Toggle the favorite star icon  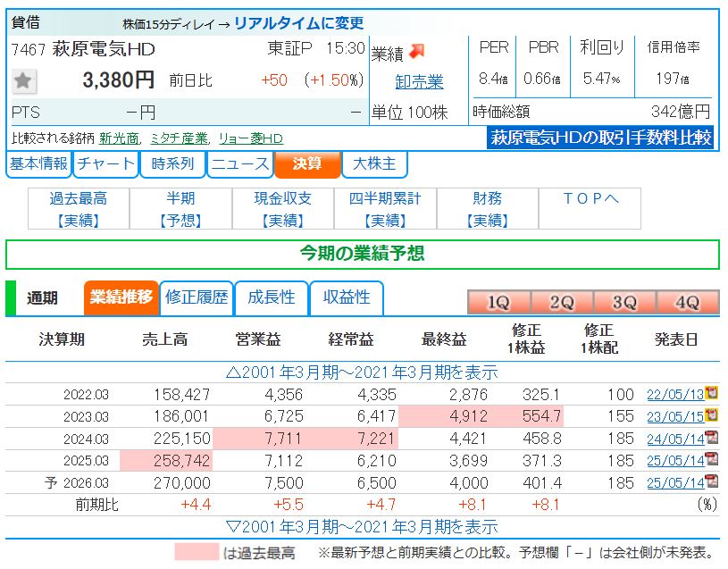(23, 80)
